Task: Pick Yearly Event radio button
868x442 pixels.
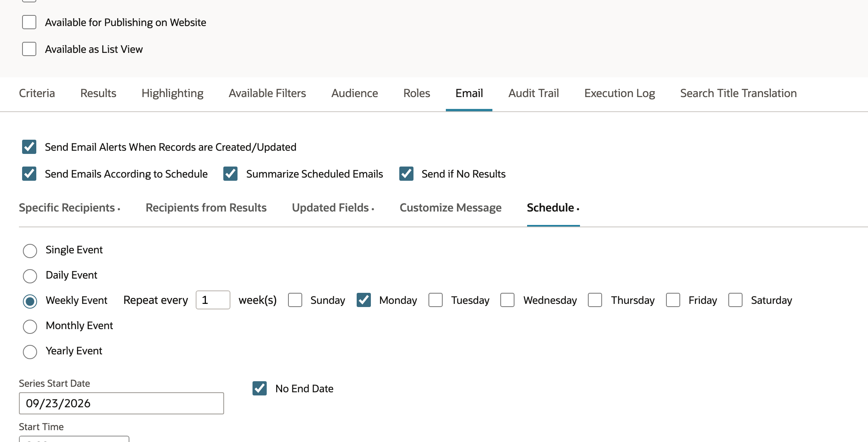Action: [x=30, y=352]
